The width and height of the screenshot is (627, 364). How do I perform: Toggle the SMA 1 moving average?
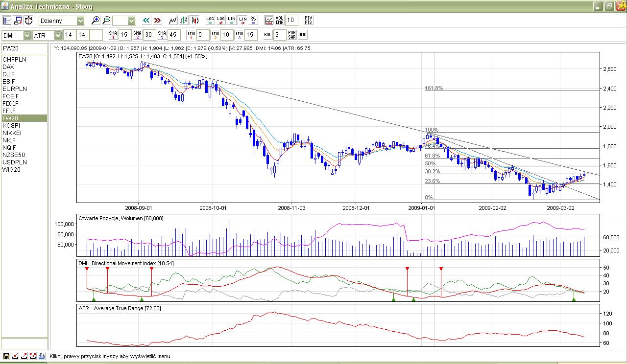(x=113, y=35)
